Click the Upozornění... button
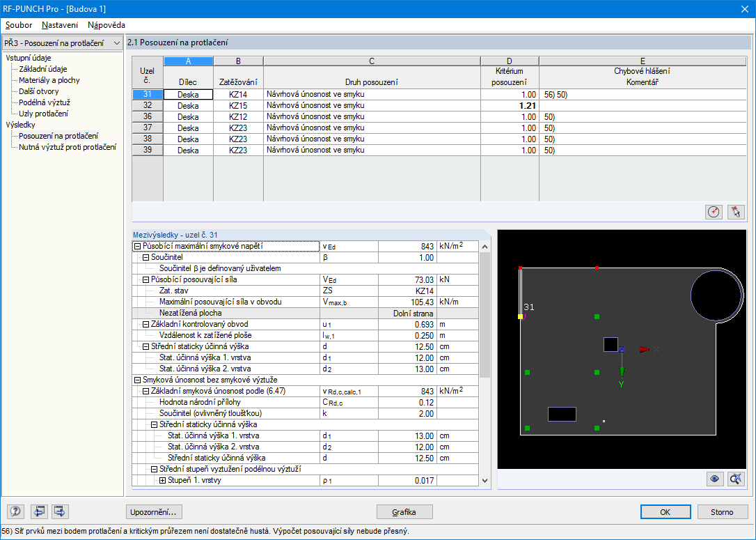This screenshot has width=756, height=540. (154, 512)
